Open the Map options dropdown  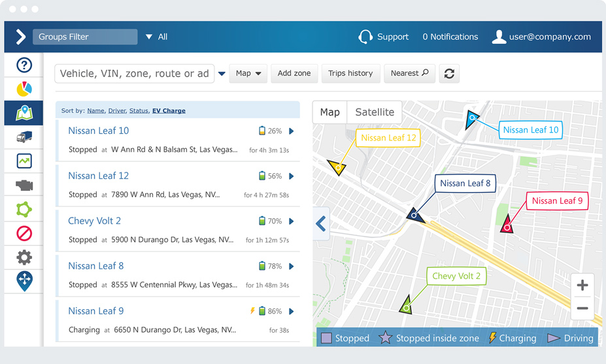click(x=248, y=73)
